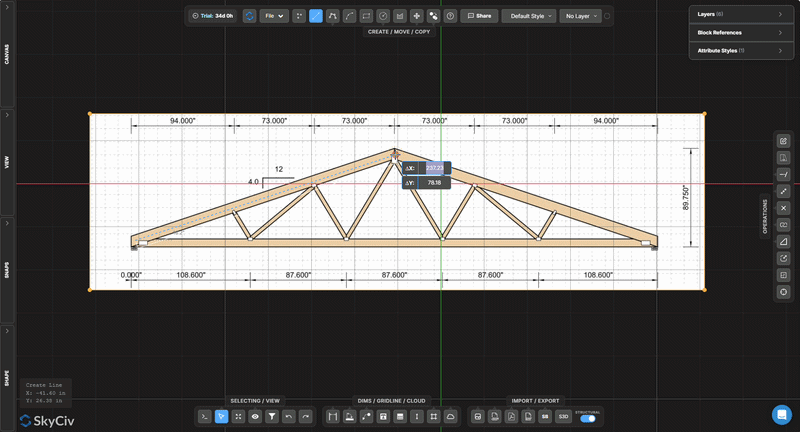Click the SkyCiv logo
800x432 pixels.
[47, 421]
